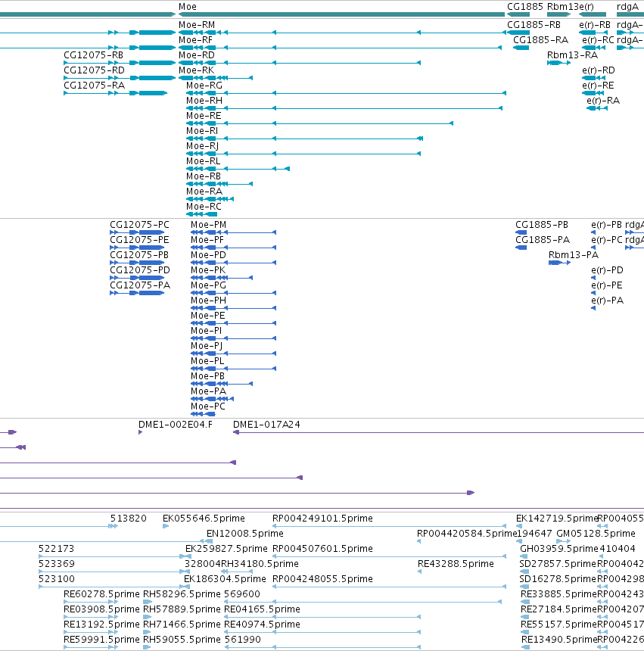Image resolution: width=644 pixels, height=651 pixels.
Task: Select the Moe-RC transcript label
Action: pos(204,207)
